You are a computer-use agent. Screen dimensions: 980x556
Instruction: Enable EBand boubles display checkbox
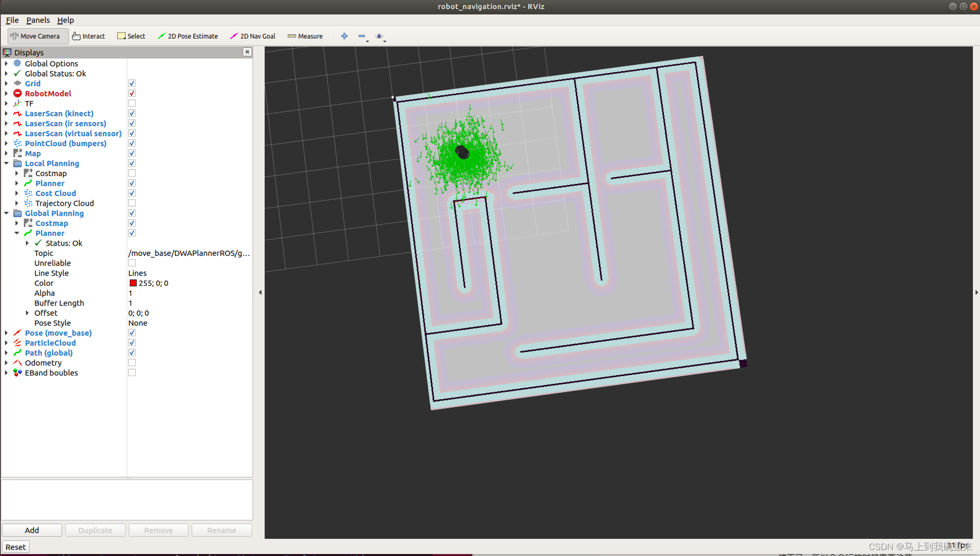(132, 373)
